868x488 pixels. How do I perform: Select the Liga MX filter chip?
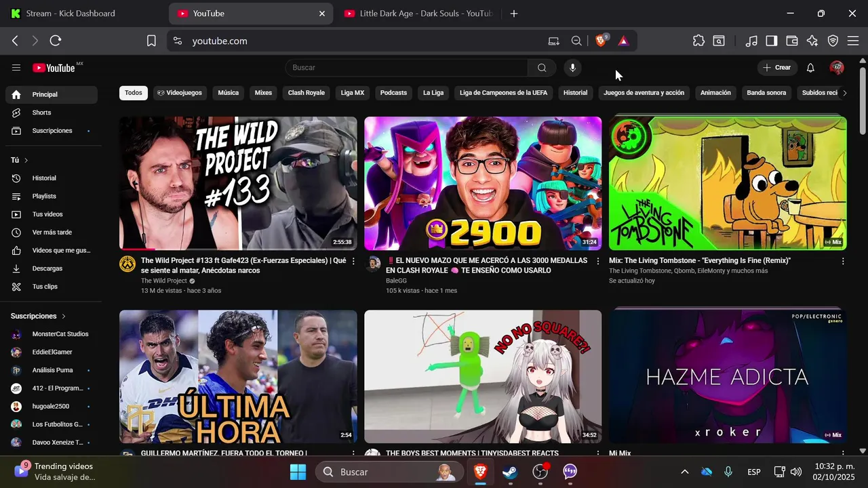(353, 93)
